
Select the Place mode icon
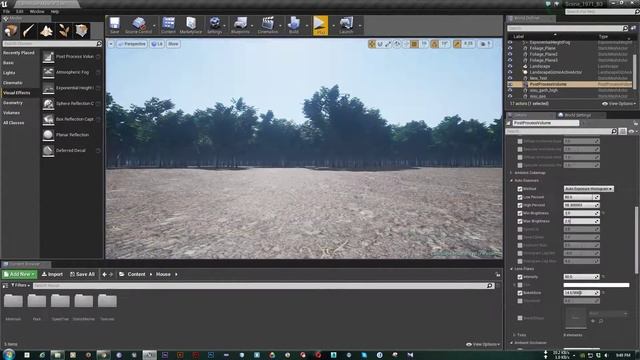click(x=11, y=31)
